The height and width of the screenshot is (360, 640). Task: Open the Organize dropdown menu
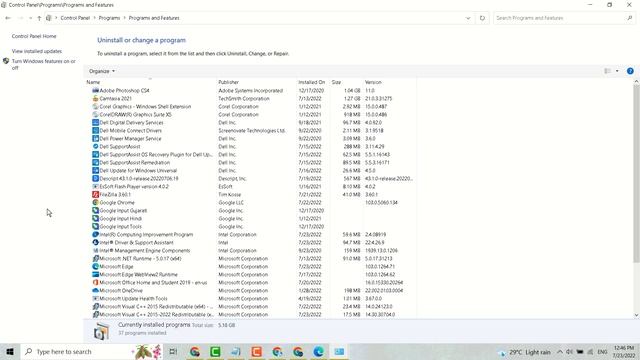click(x=102, y=71)
